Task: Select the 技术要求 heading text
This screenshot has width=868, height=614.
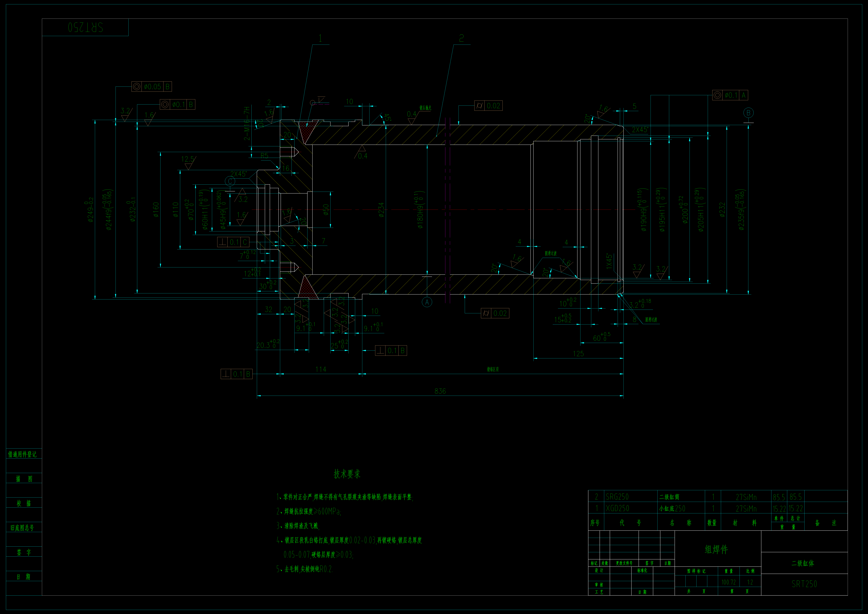Action: (347, 474)
